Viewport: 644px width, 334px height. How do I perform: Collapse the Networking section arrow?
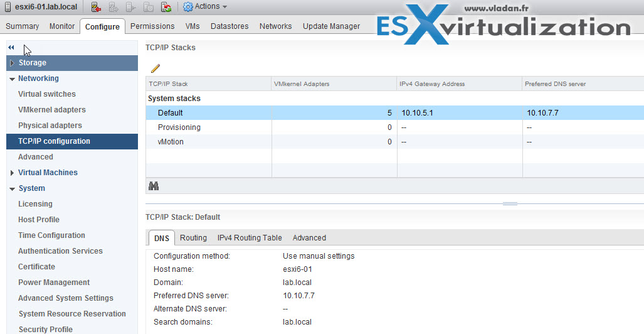click(x=13, y=79)
